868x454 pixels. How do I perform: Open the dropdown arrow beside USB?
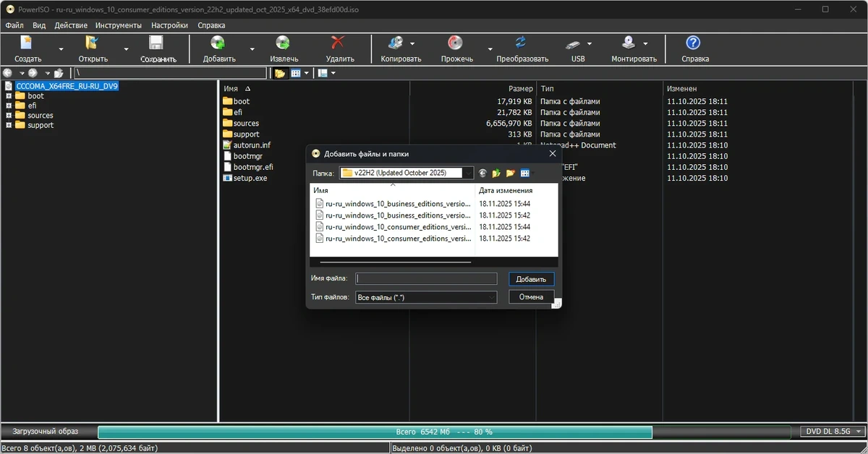pos(590,43)
